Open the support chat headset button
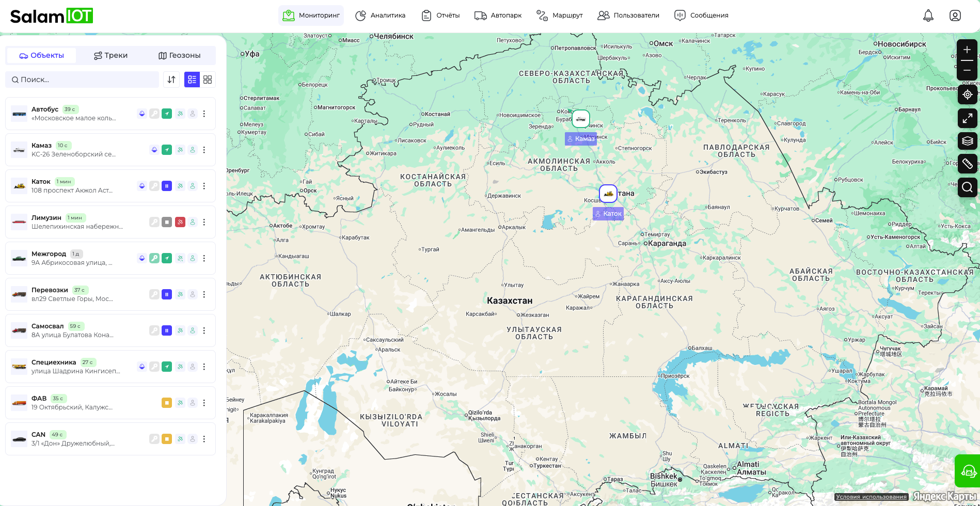This screenshot has height=506, width=980. tap(967, 471)
